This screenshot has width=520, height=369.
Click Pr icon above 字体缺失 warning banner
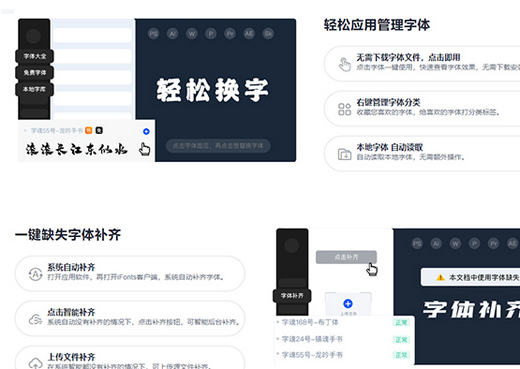click(494, 244)
